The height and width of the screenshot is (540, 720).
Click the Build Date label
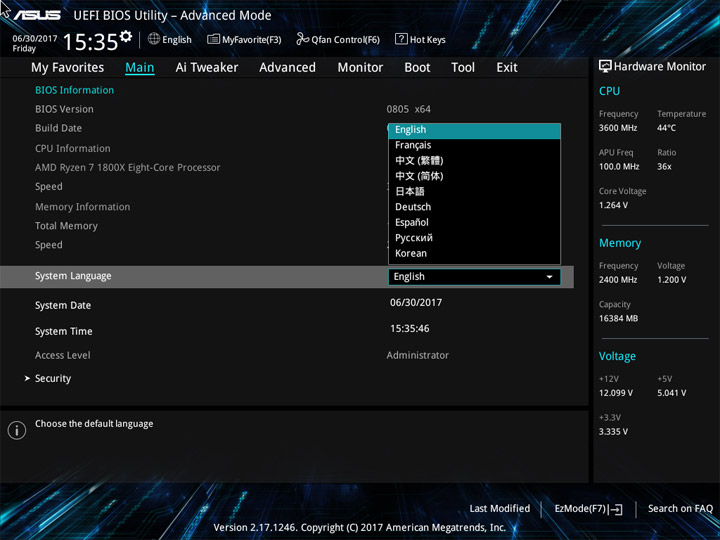pos(58,128)
